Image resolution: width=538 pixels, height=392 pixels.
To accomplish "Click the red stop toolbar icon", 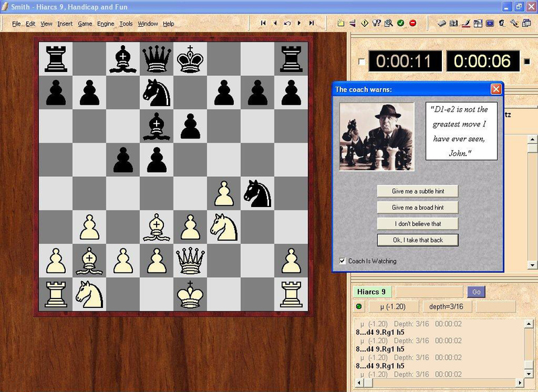I will click(x=413, y=24).
